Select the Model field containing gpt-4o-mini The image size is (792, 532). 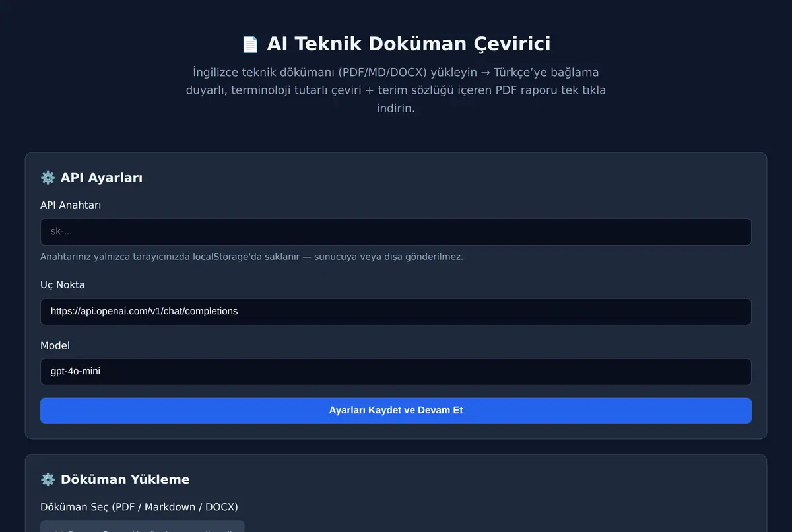396,372
